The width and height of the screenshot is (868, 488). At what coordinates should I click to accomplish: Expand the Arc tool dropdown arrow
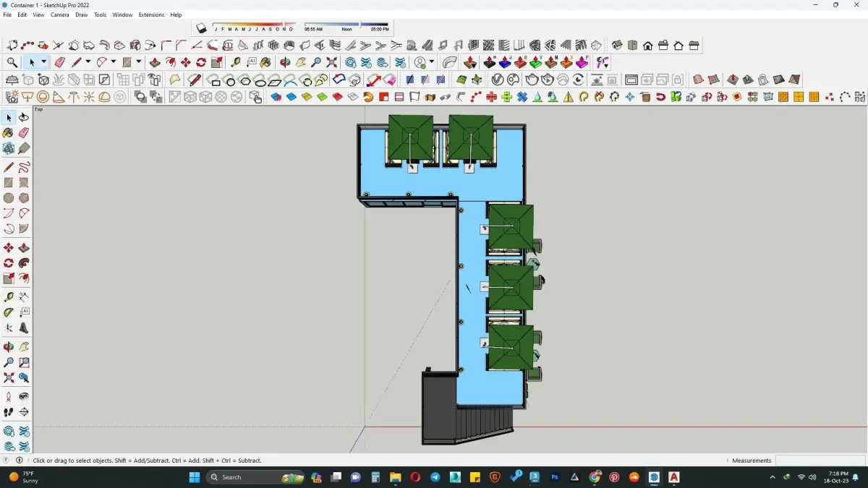click(114, 63)
